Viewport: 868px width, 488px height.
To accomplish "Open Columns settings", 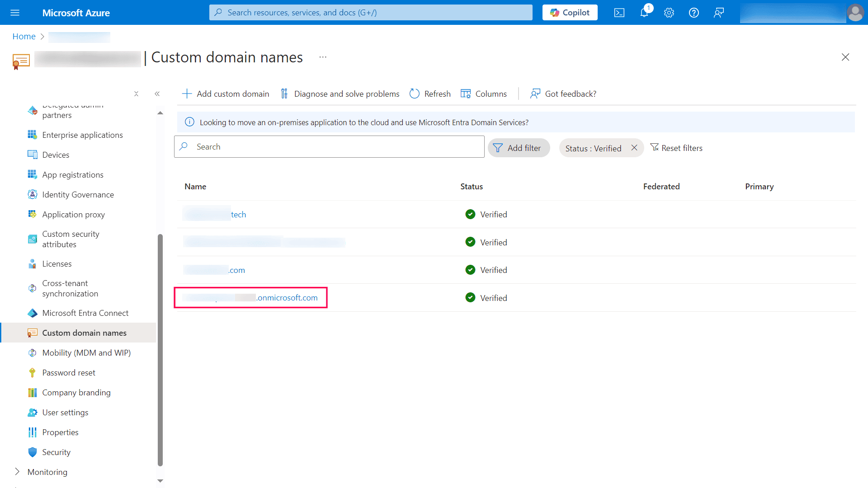I will click(483, 94).
